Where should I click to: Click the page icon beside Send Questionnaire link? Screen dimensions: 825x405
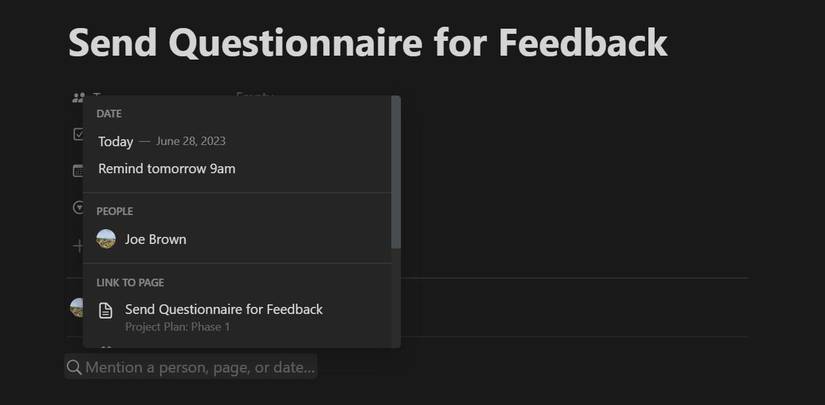[106, 310]
